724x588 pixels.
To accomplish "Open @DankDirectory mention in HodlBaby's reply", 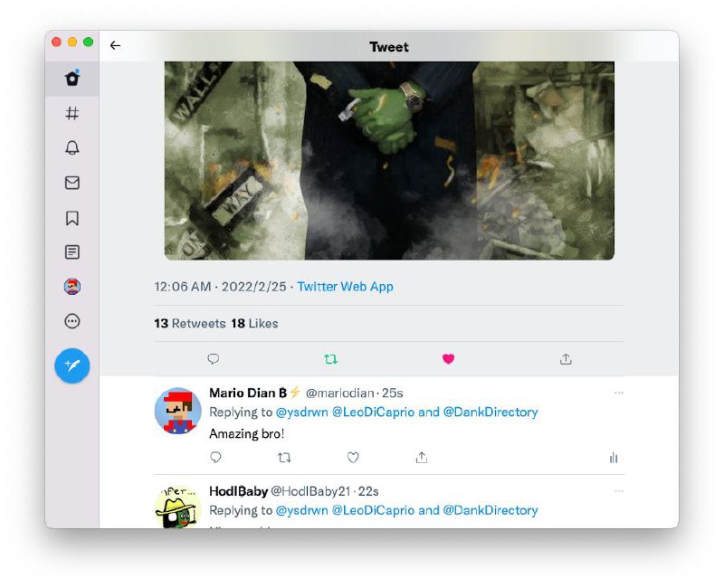I will 491,510.
